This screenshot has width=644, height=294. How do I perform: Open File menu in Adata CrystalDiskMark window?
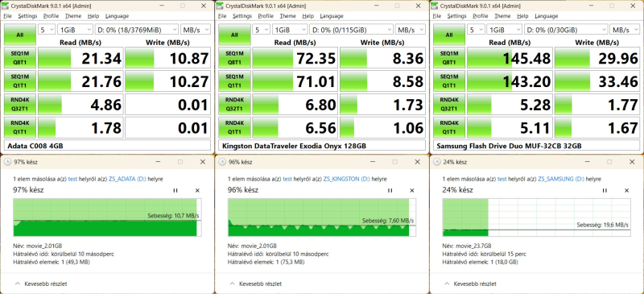[x=8, y=16]
